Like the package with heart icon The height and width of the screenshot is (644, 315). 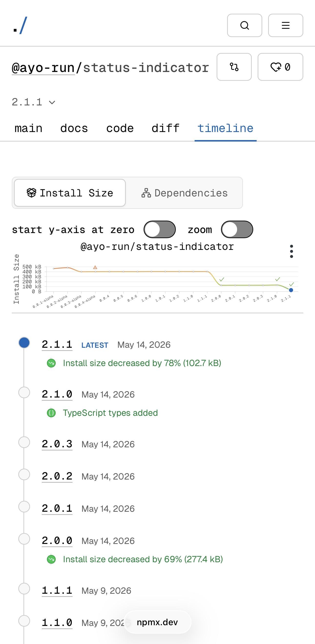[280, 67]
